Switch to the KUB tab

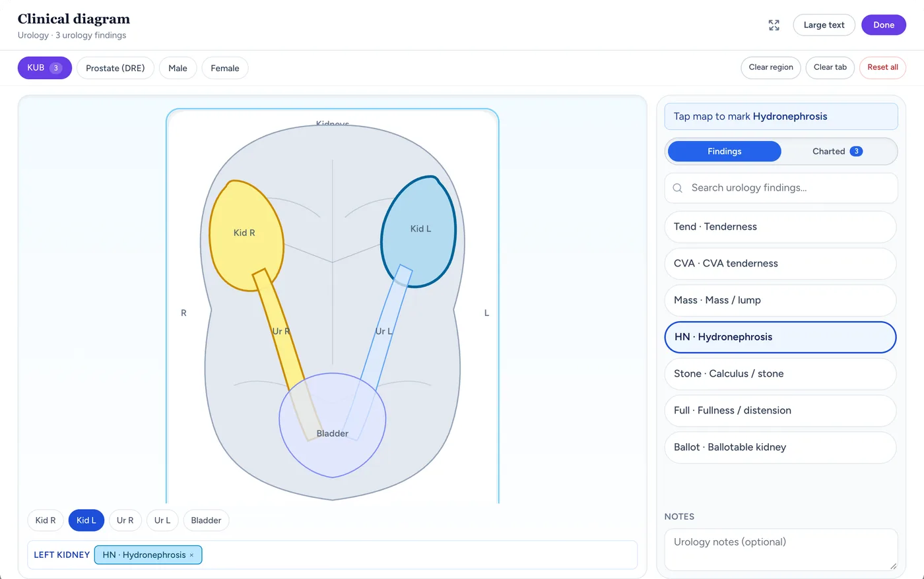[44, 68]
